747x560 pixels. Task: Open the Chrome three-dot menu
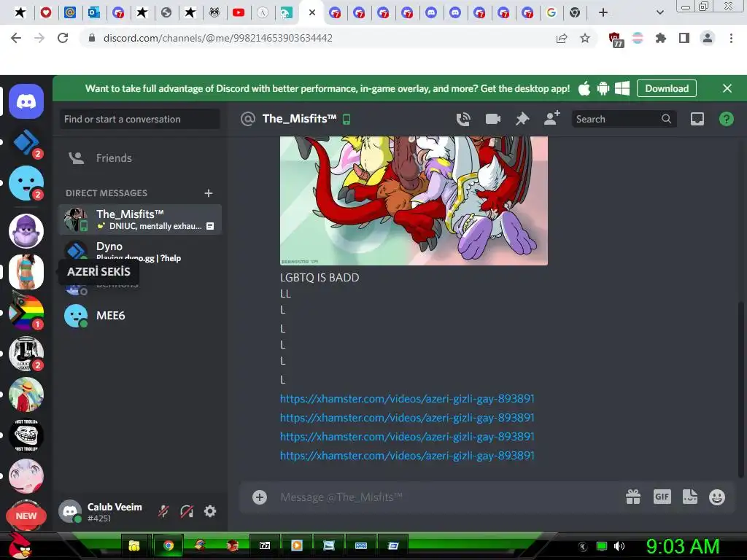click(731, 38)
